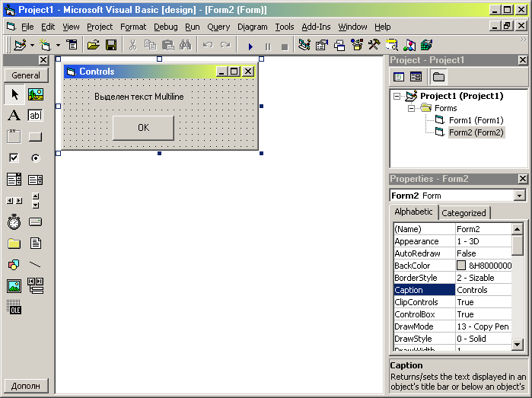Open Add Project dropdown arrow
532x398 pixels.
point(32,45)
